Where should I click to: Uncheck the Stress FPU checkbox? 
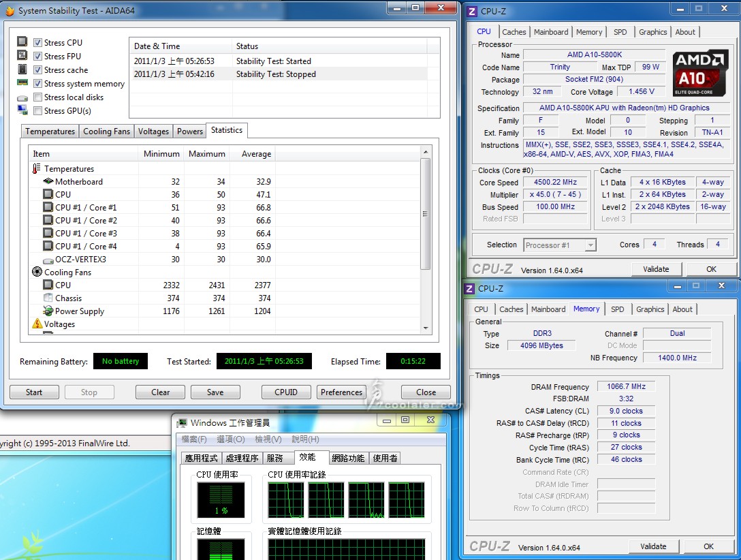click(x=38, y=57)
